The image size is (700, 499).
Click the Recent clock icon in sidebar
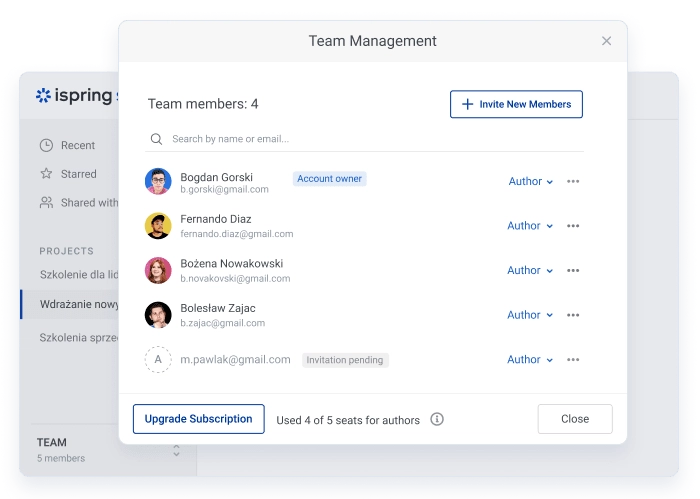pos(46,145)
